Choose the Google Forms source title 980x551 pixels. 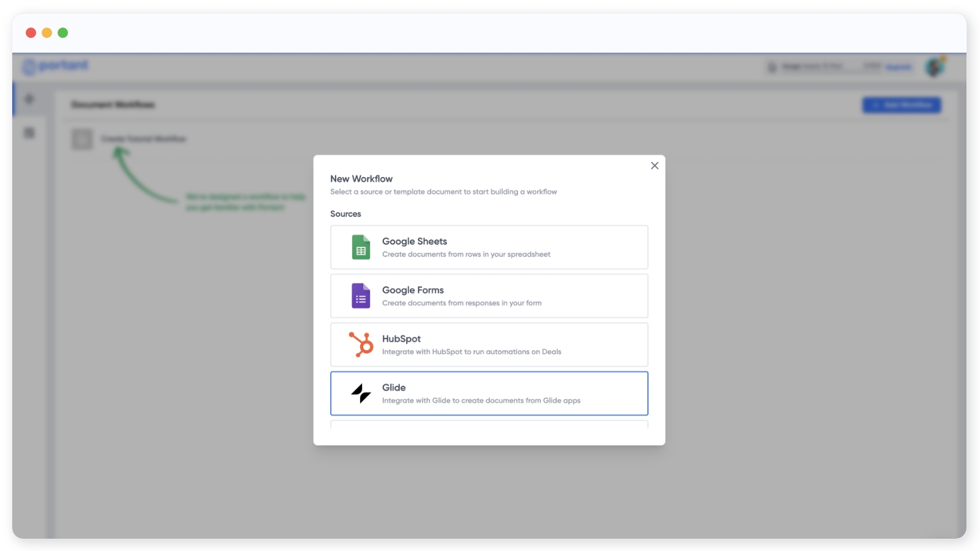[413, 290]
